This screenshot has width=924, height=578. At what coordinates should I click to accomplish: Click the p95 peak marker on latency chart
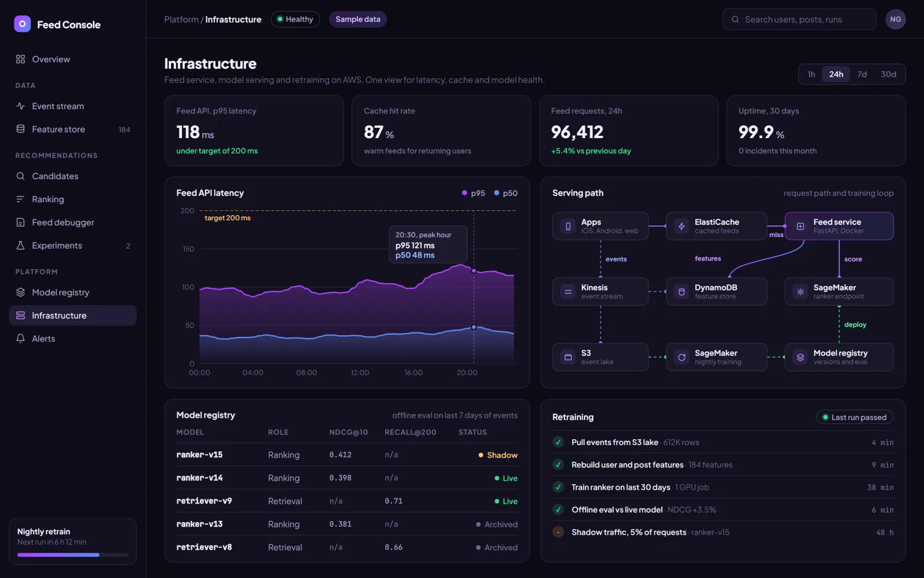coord(474,271)
